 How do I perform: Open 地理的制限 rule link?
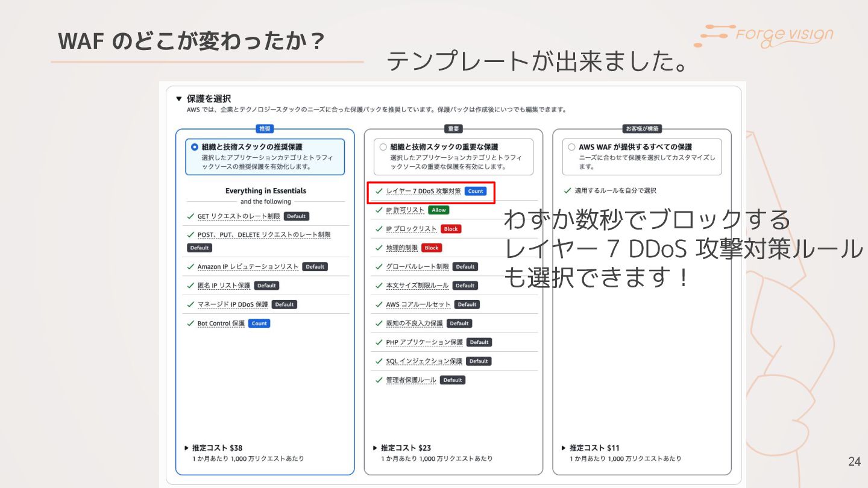tap(402, 248)
